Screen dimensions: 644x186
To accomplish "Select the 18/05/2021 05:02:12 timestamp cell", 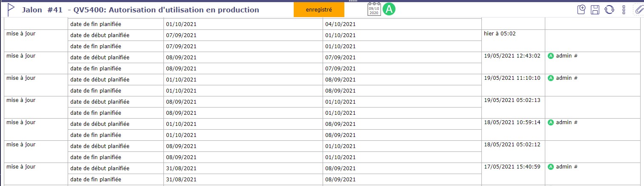I will 512,145.
